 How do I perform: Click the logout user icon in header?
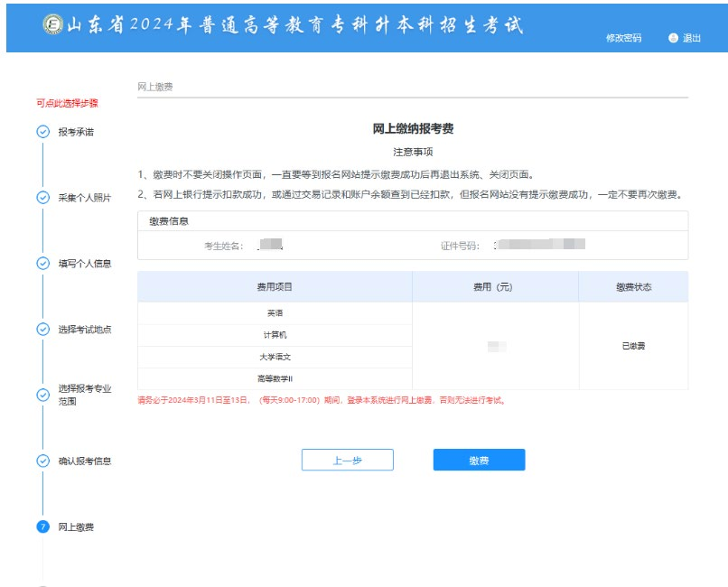673,38
